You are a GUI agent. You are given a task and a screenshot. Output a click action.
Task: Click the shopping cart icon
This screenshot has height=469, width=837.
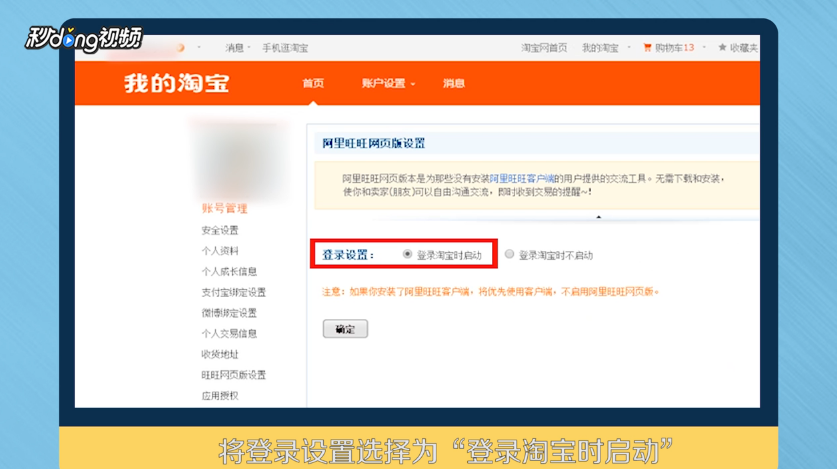click(648, 47)
